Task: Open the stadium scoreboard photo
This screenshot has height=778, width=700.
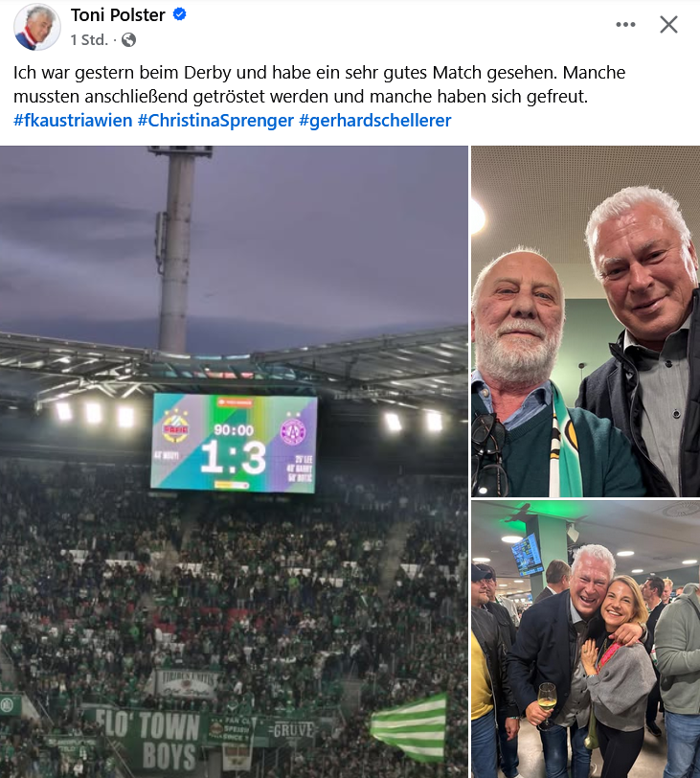Action: coord(234,462)
